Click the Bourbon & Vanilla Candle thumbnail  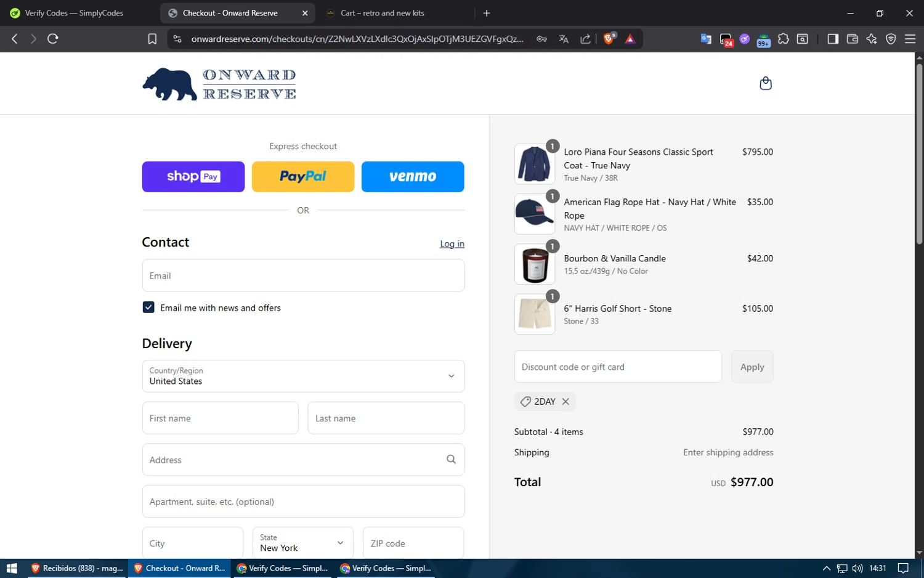pos(535,264)
